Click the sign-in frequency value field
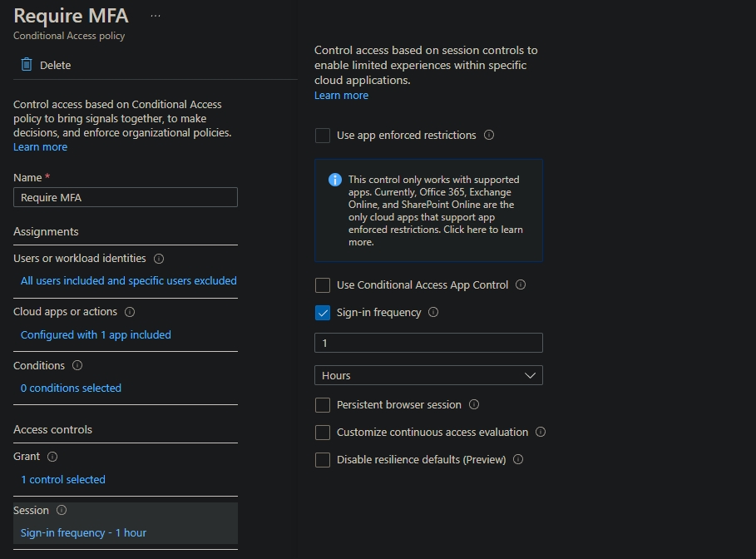 tap(428, 343)
